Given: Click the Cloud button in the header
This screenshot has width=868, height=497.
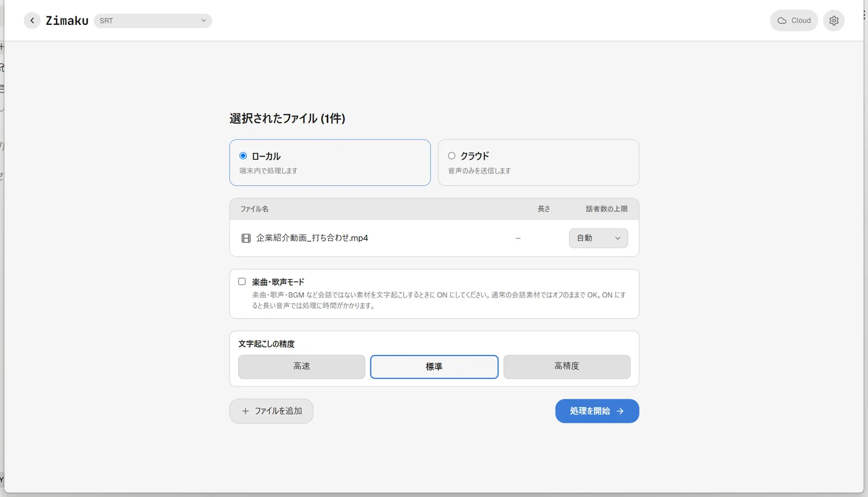Looking at the screenshot, I should 794,21.
